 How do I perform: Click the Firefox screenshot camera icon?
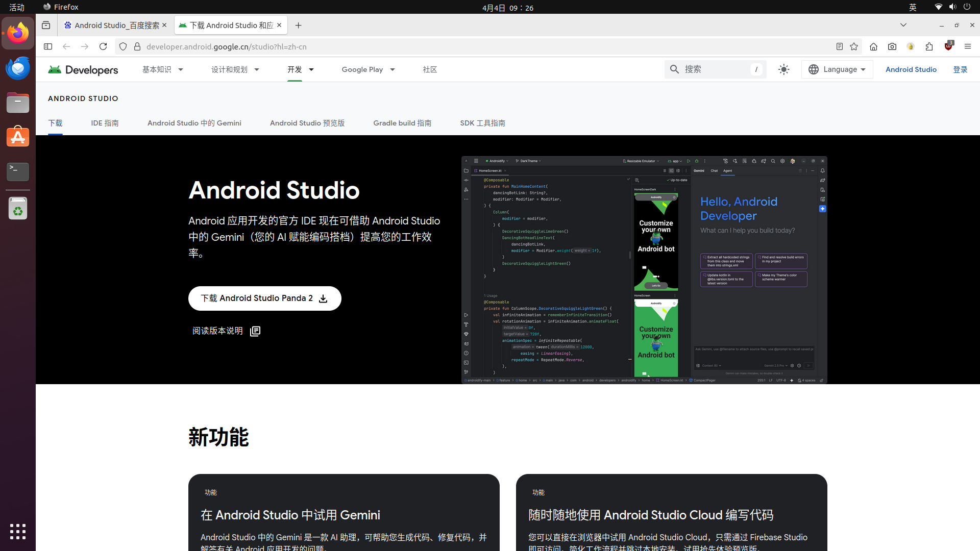pos(892,46)
